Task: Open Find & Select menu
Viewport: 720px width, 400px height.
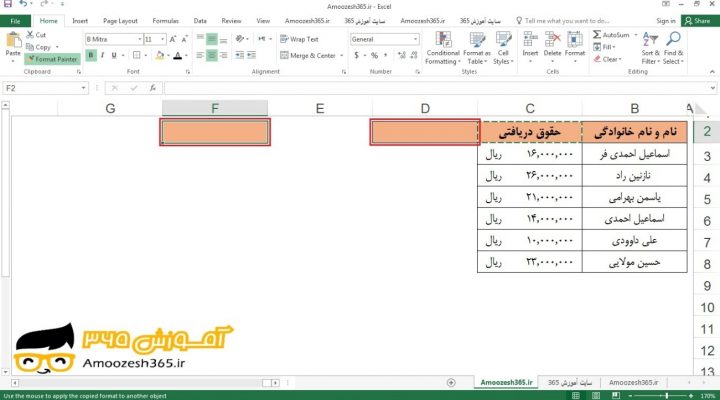Action: click(x=673, y=48)
